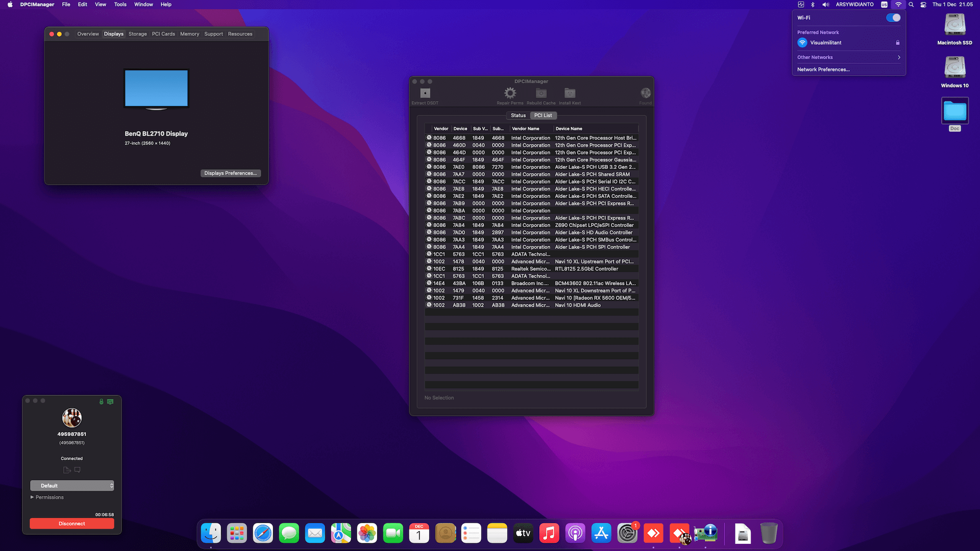Open Finder from the dock
The height and width of the screenshot is (551, 980).
[211, 533]
